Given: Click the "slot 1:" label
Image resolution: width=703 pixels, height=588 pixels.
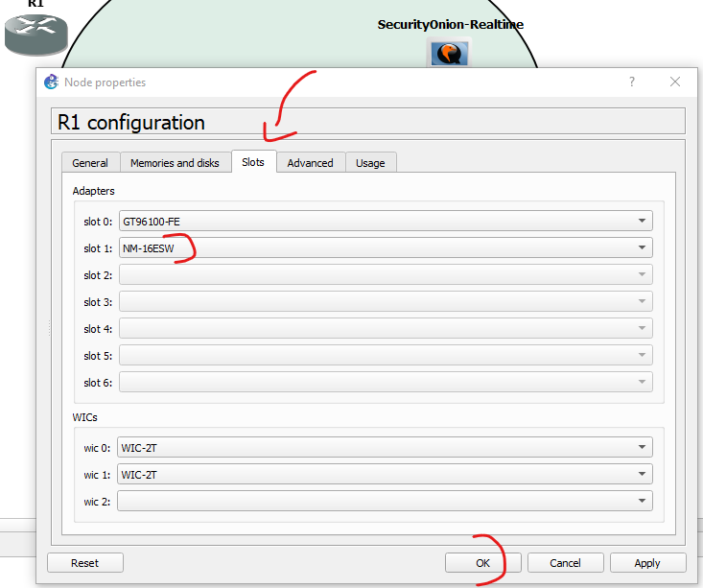Looking at the screenshot, I should (98, 248).
